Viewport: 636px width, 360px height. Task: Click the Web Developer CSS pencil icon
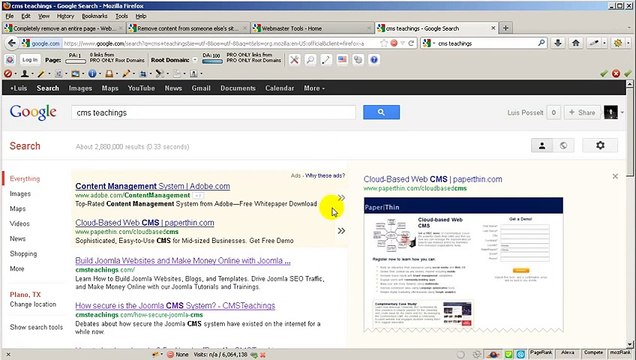coord(41,73)
